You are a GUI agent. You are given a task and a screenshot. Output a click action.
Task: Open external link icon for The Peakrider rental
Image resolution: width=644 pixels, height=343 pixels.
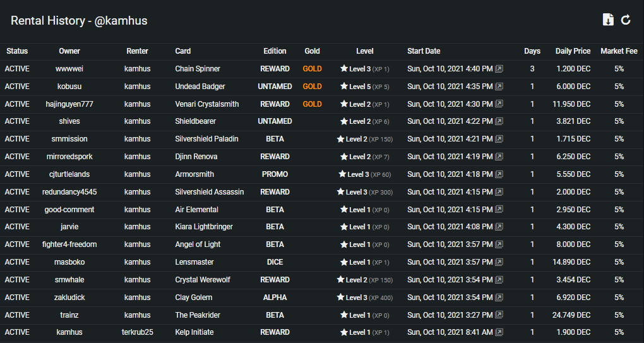[499, 315]
